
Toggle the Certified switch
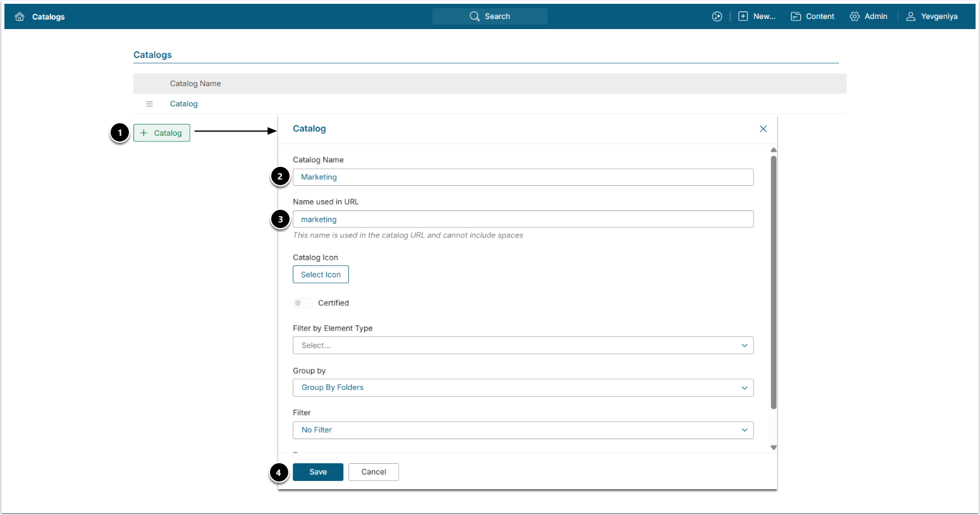coord(302,303)
